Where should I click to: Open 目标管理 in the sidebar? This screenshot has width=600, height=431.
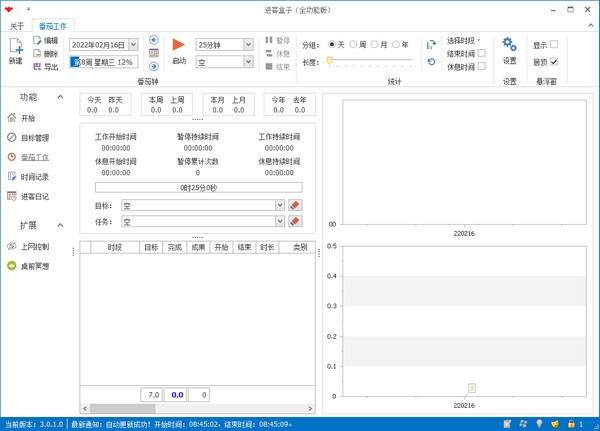point(34,138)
